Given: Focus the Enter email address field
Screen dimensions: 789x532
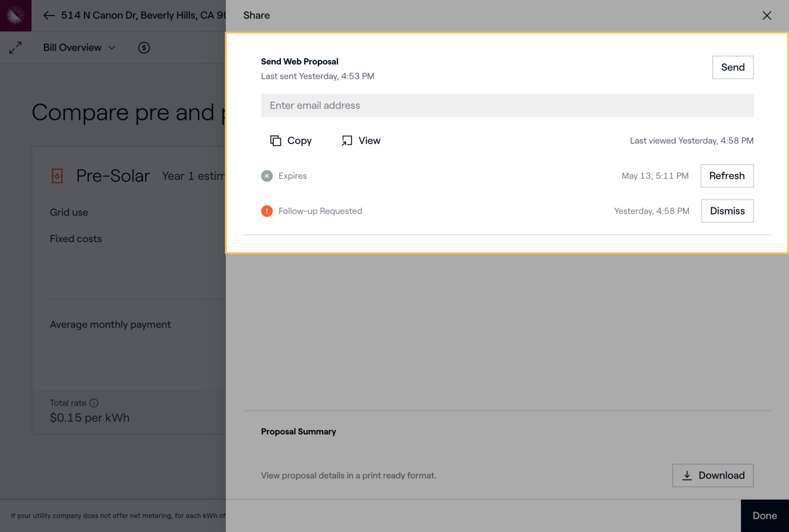Looking at the screenshot, I should point(507,105).
